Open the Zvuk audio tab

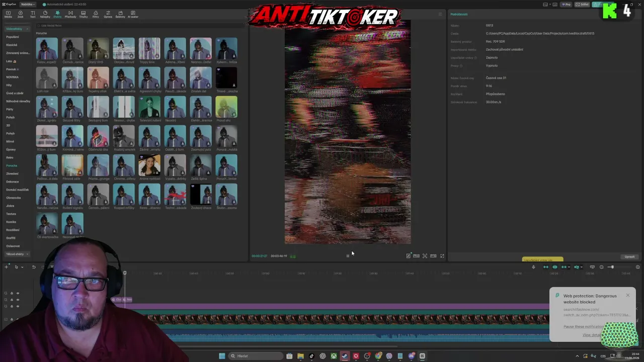tap(21, 14)
